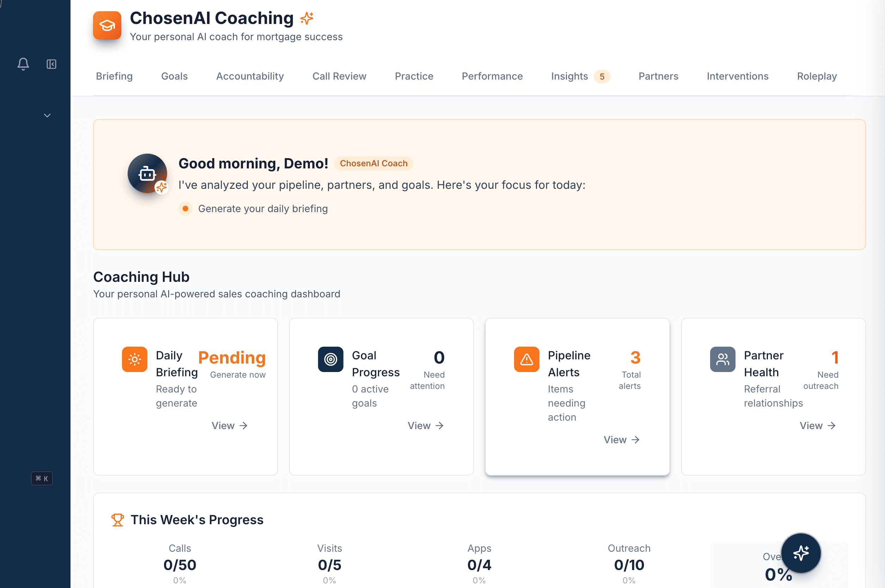The height and width of the screenshot is (588, 885).
Task: Click the trophy icon beside This Week's Progress
Action: [117, 520]
